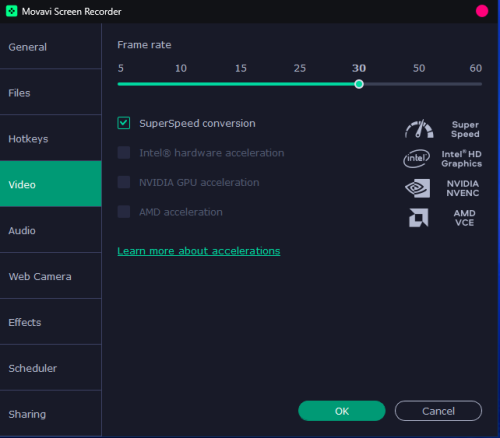
Task: Go to the Audio tab
Action: 51,230
